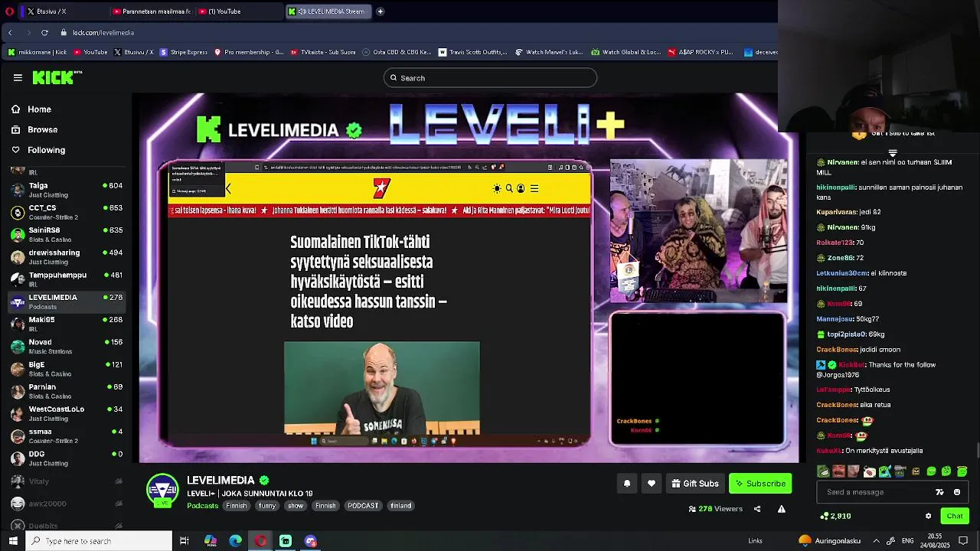Open the Stripe Express bookmark
The height and width of the screenshot is (551, 980).
[183, 52]
